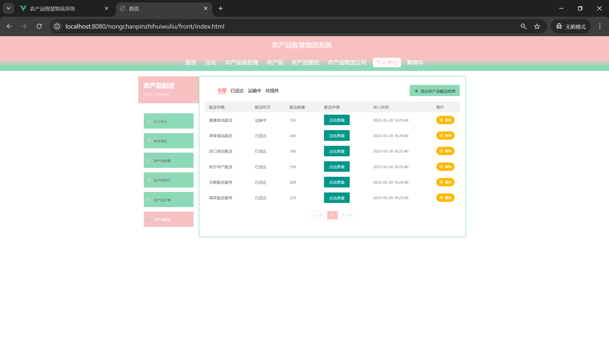View details of 生鲜配送服务 via 点击查看
This screenshot has height=364, width=609.
337,182
